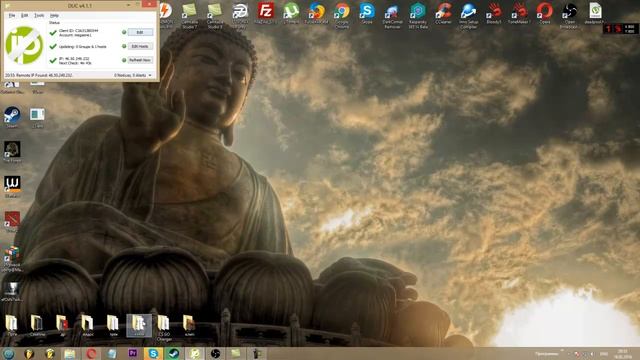This screenshot has width=640, height=360.
Task: Switch to OBS in taskbar
Action: pos(216,353)
